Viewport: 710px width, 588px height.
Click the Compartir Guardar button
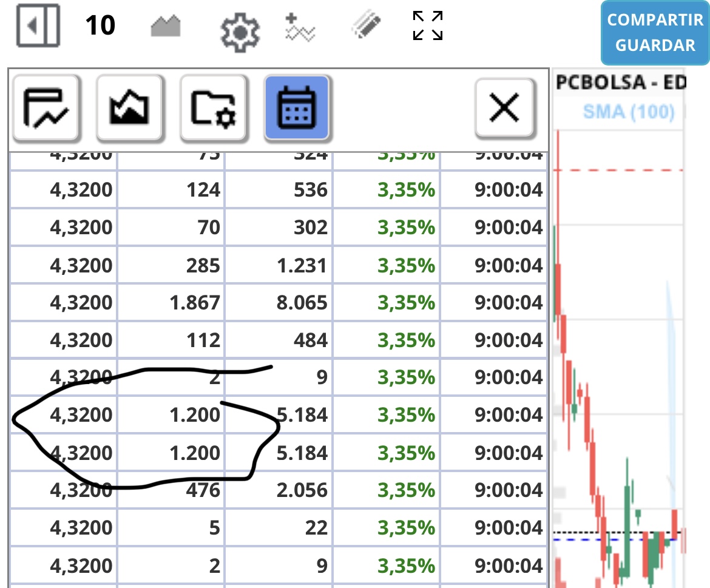(655, 33)
